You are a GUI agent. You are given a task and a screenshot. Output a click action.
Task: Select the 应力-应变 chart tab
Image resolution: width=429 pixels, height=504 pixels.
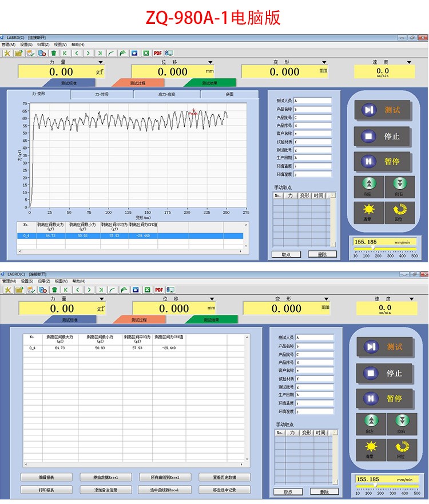point(166,94)
